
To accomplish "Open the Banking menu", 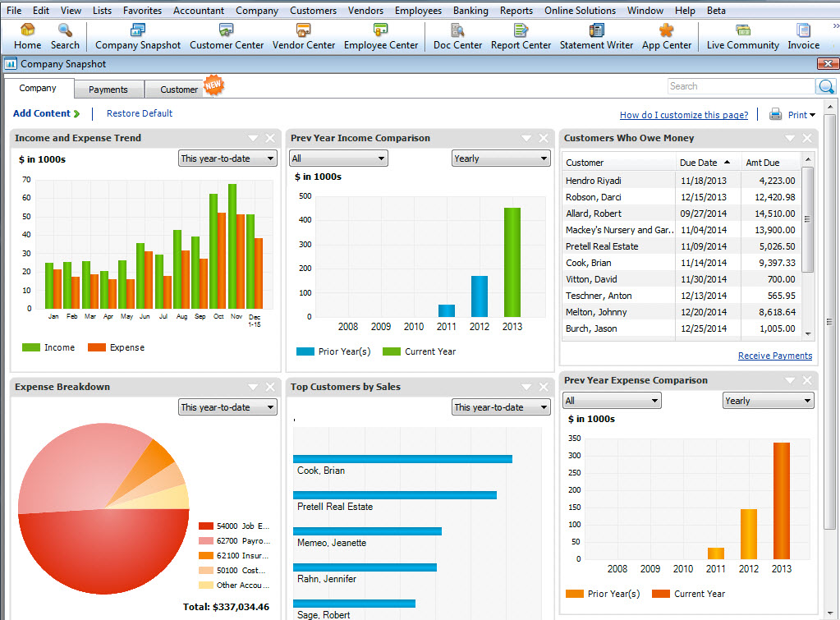I will pyautogui.click(x=470, y=10).
